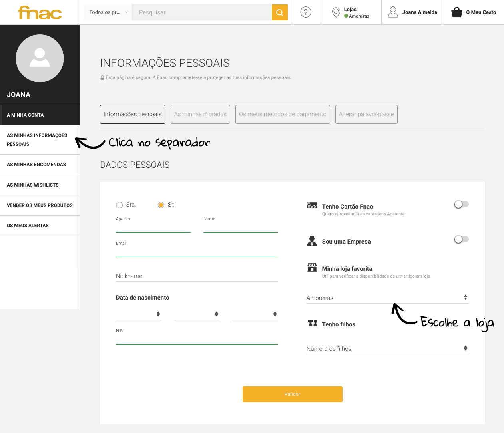Viewport: 504px width, 433px height.
Task: Switch to Alterar palavra-passe tab
Action: 367,114
